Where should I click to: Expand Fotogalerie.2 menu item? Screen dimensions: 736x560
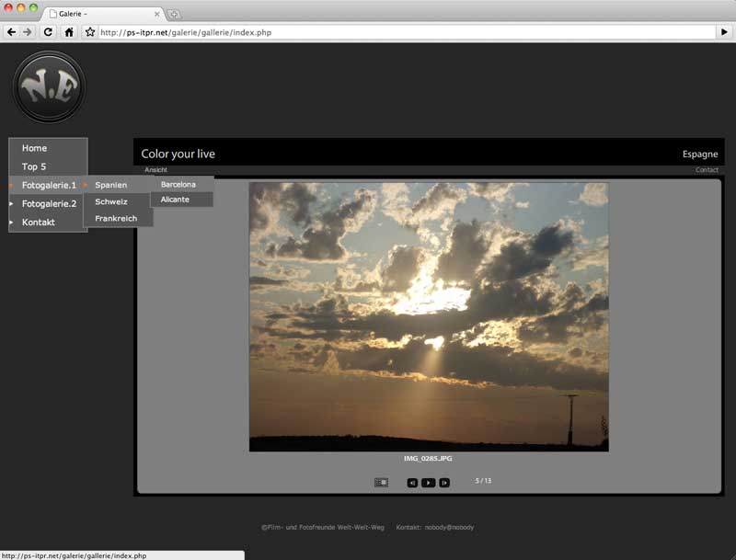[x=49, y=203]
